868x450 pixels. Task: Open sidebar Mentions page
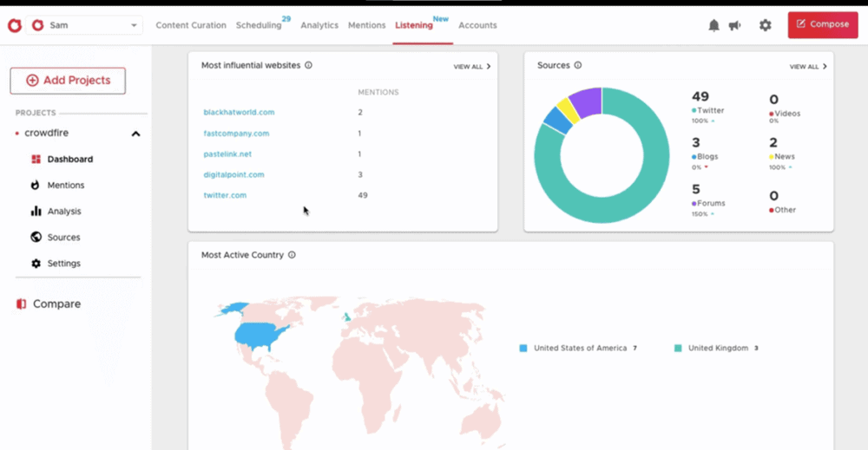[66, 186]
